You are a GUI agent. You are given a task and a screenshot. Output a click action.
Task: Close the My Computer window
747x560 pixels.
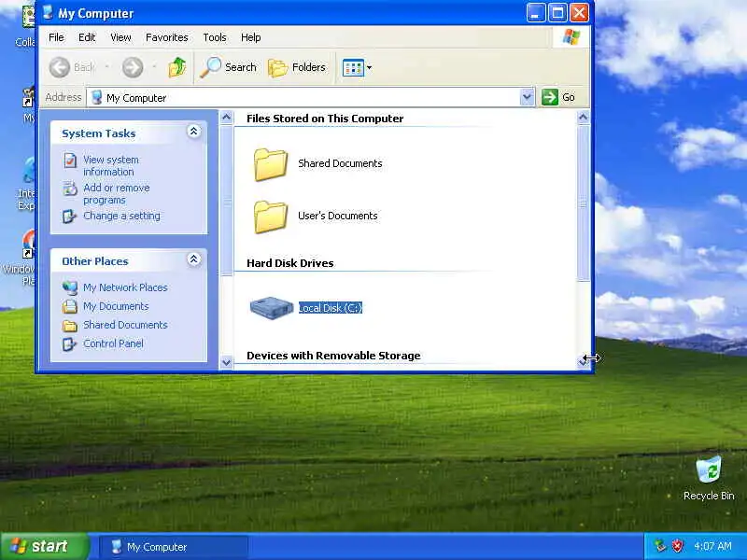pyautogui.click(x=579, y=13)
